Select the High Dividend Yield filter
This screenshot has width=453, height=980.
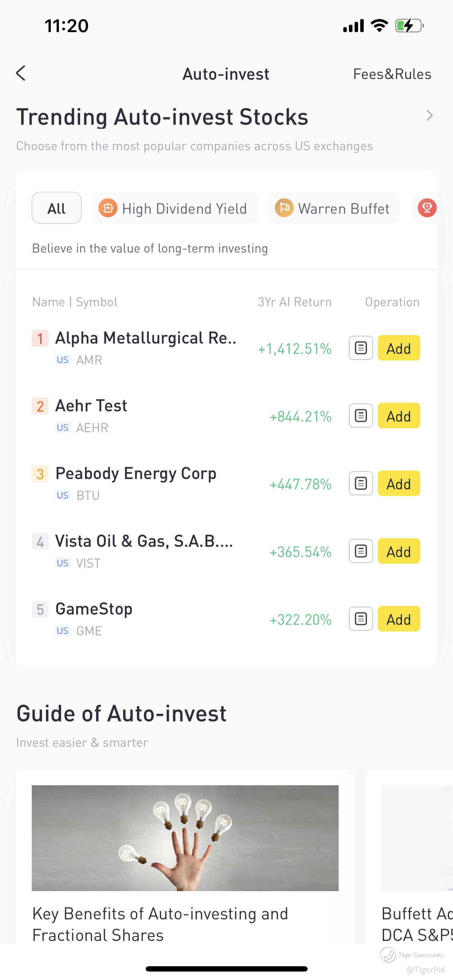[175, 208]
